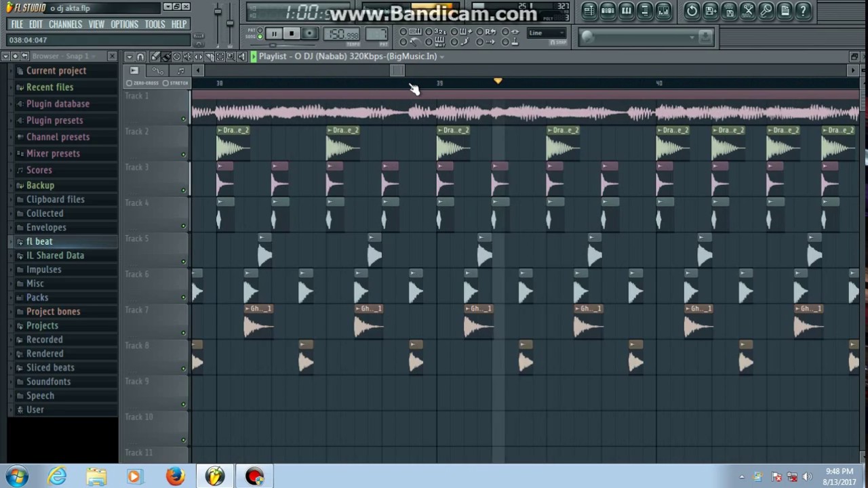The image size is (868, 488).
Task: Click the tempo display value
Action: coord(342,34)
